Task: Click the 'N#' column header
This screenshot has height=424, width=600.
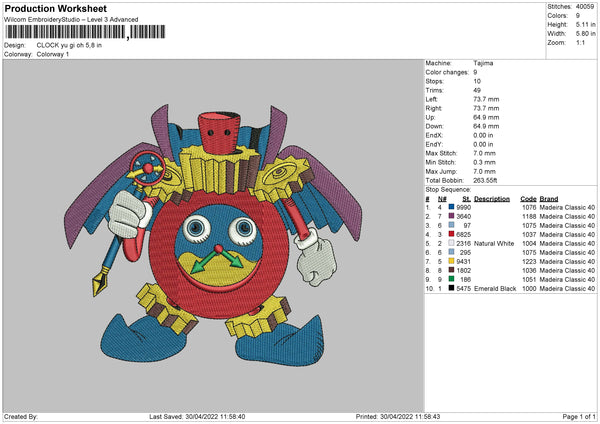Action: 442,199
